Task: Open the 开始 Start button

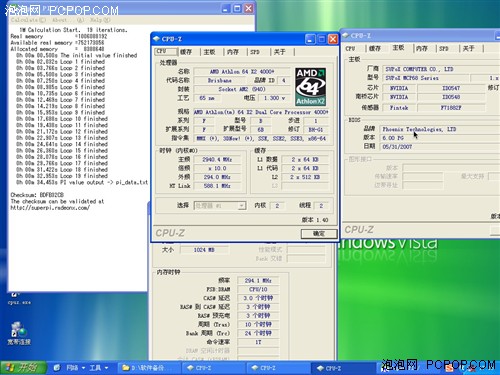Action: click(x=23, y=368)
